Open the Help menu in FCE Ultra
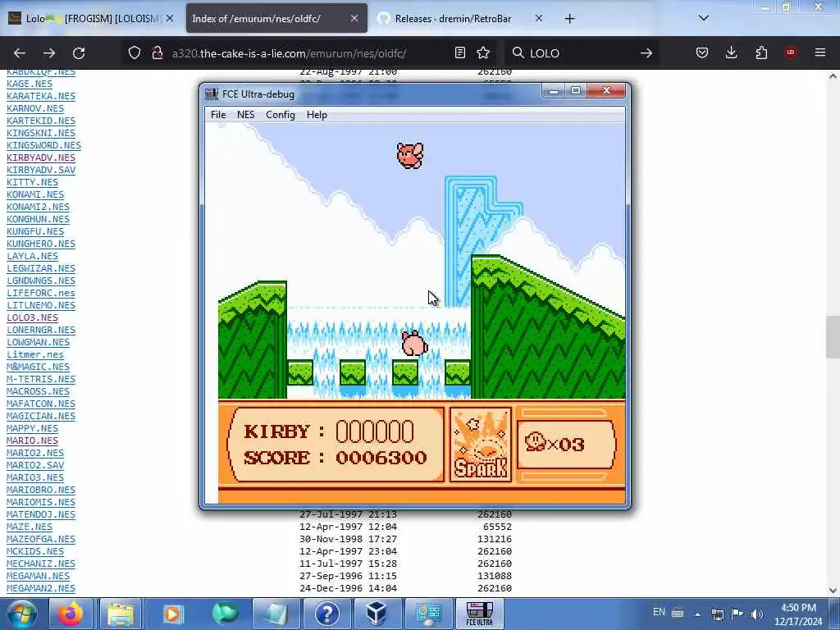The width and height of the screenshot is (840, 630). pos(317,115)
